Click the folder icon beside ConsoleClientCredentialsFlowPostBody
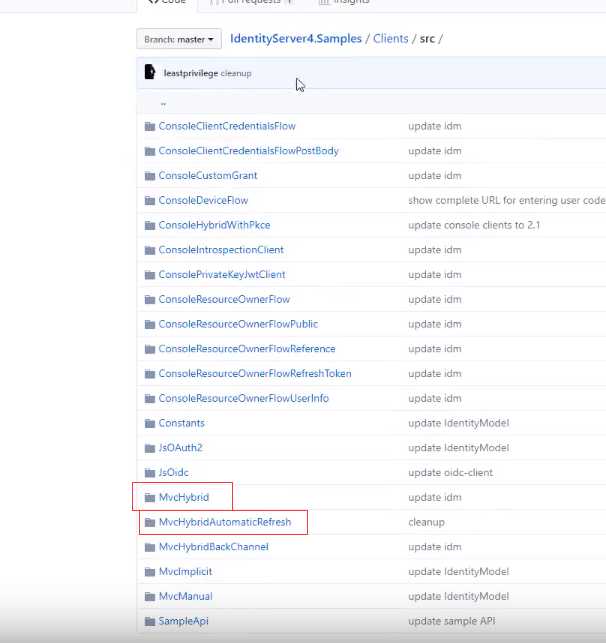606x643 pixels. pyautogui.click(x=150, y=151)
